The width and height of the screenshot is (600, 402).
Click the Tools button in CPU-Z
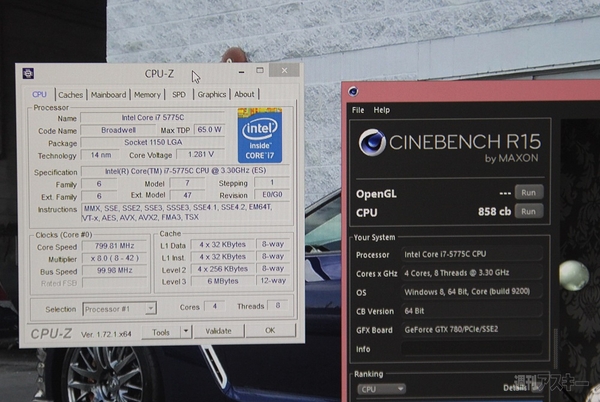161,332
